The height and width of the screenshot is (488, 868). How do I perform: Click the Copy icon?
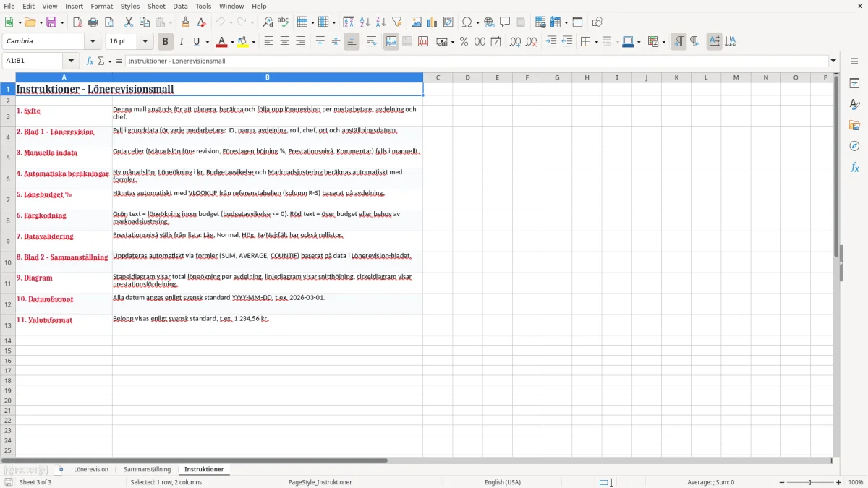[x=145, y=22]
